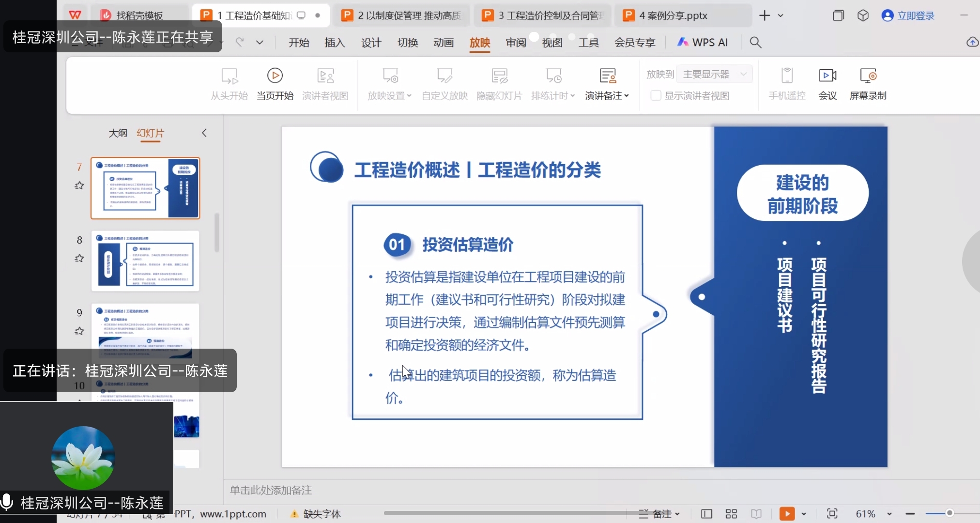Click the WPS AI button

pos(703,43)
